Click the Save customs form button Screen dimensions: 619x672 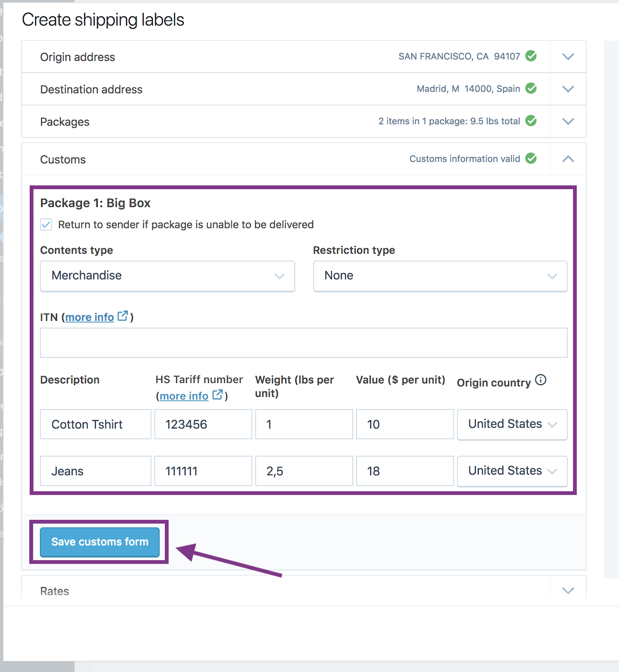[100, 542]
